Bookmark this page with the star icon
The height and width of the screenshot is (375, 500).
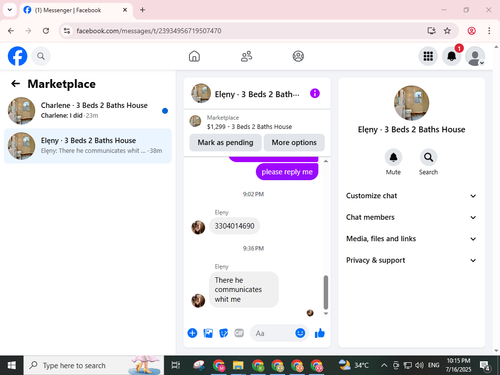447,31
